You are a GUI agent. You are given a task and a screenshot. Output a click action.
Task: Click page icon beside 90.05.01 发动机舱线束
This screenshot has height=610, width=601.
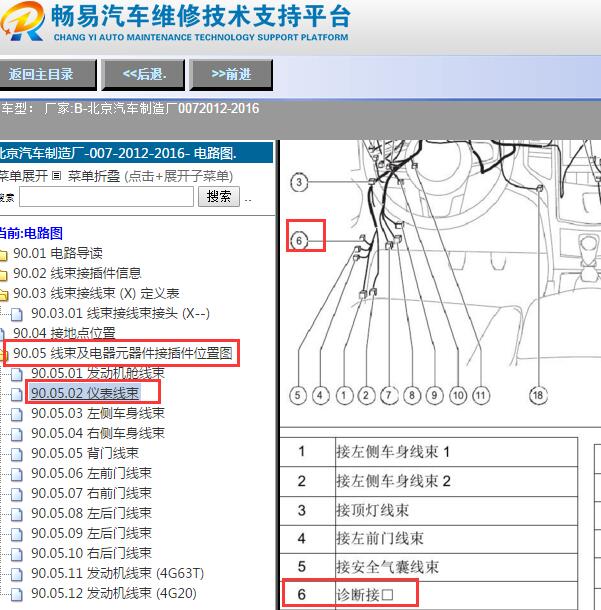click(x=16, y=374)
